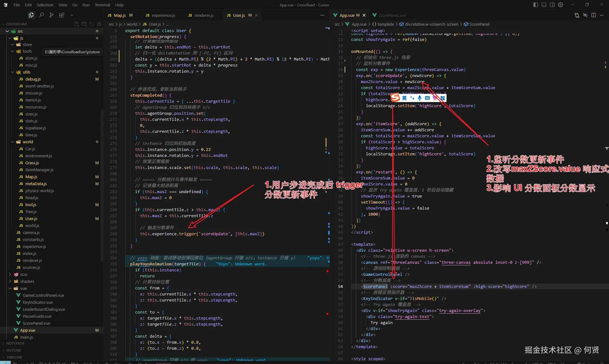Open the Source Control view icon
609x364 pixels.
coord(51,15)
